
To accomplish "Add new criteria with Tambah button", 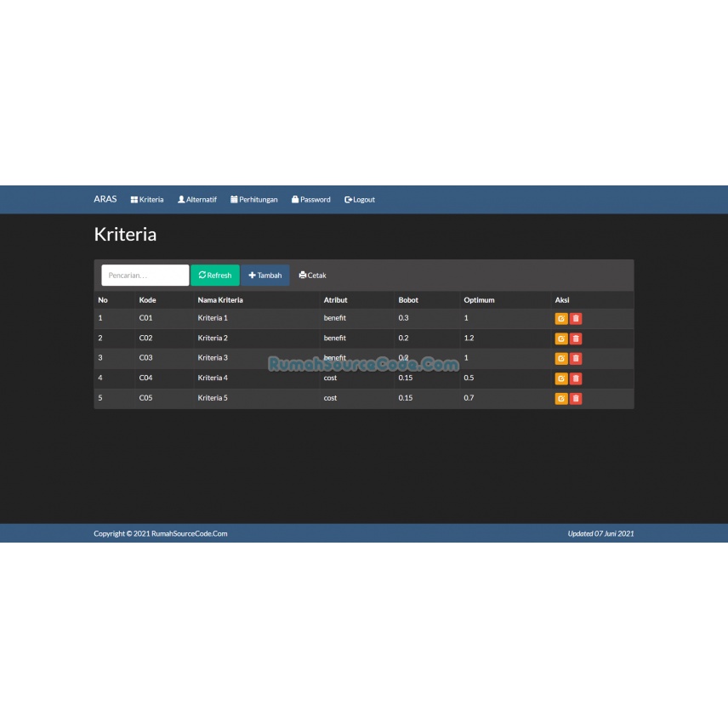I will pos(265,276).
